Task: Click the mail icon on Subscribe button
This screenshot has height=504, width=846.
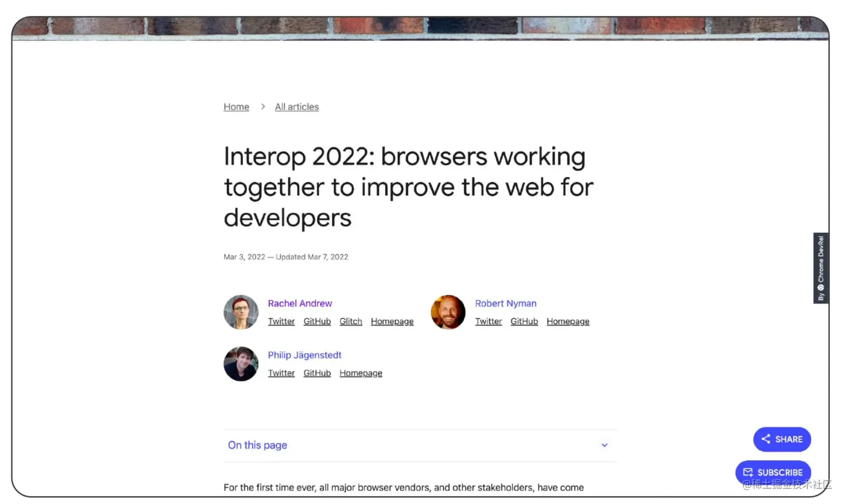Action: coord(748,472)
